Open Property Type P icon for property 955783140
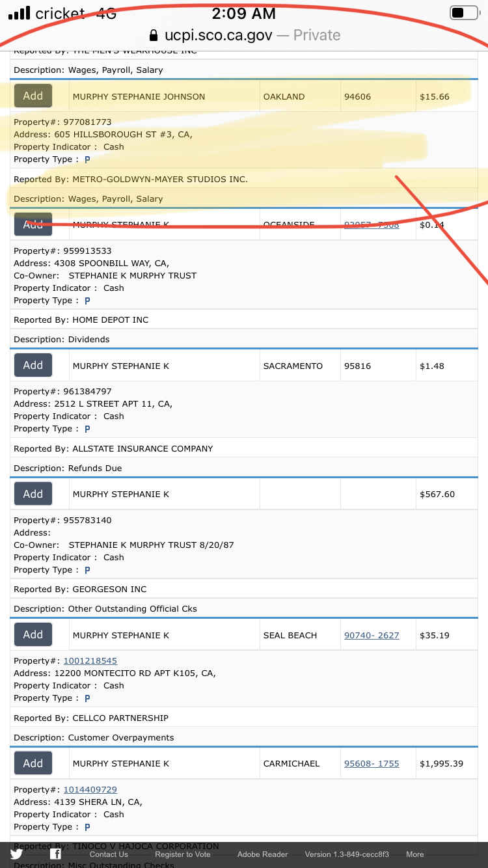The image size is (488, 868). tap(87, 570)
